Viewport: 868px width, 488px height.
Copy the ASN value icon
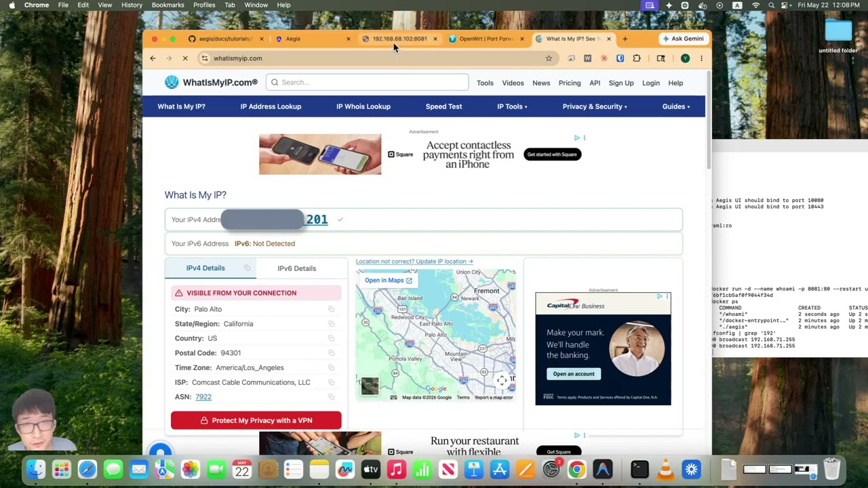[332, 397]
